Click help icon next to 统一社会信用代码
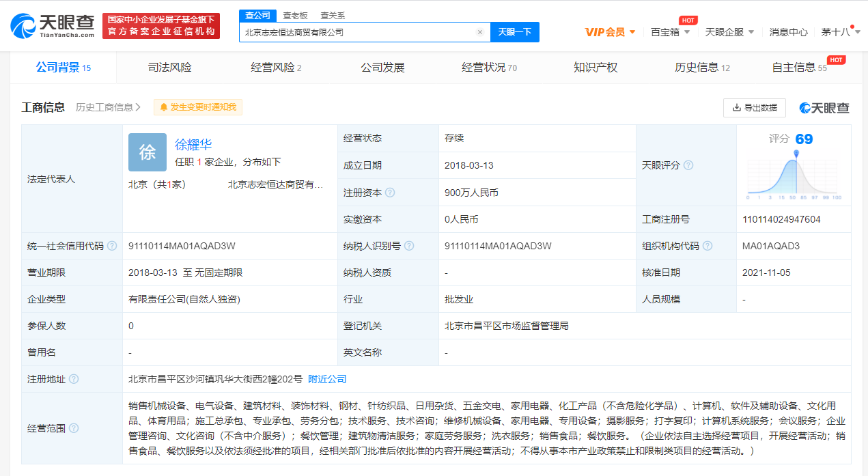Viewport: 868px width, 476px height. [112, 246]
